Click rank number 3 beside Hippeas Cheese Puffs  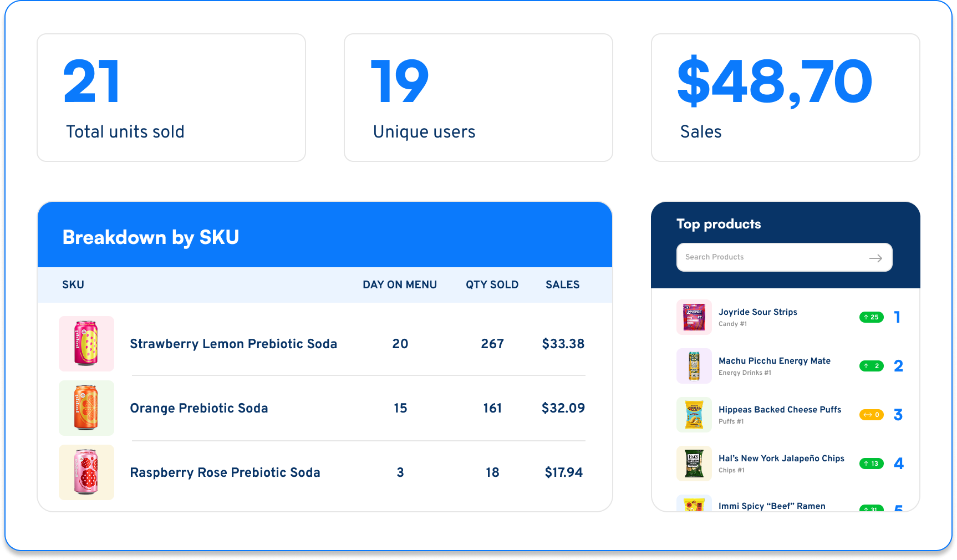point(898,415)
